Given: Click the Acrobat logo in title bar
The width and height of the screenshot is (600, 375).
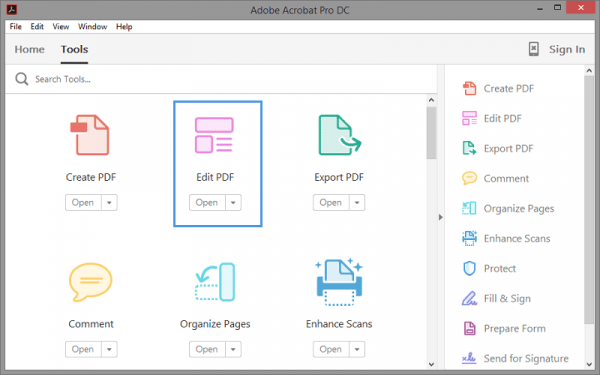Looking at the screenshot, I should tap(12, 9).
